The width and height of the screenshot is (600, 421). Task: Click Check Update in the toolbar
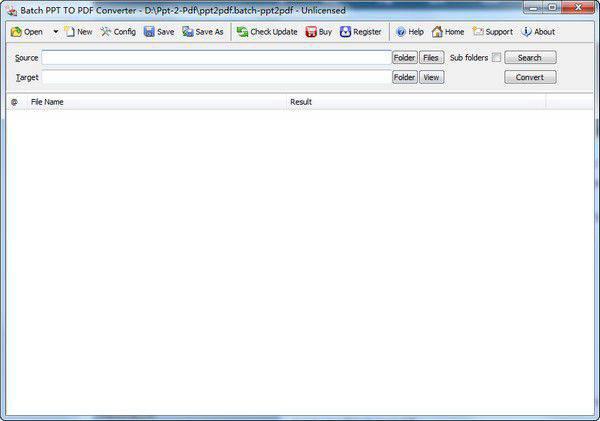[267, 32]
